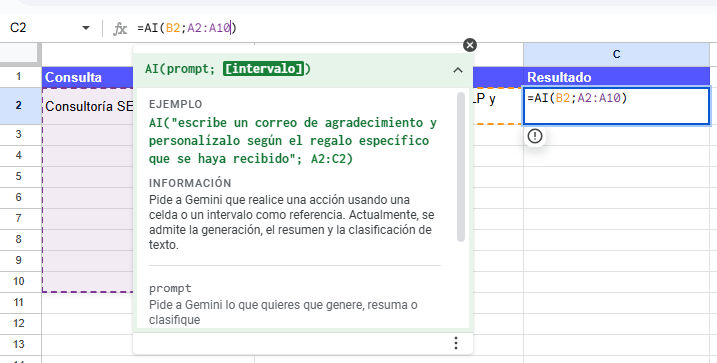Click the warning icon below cell C2
This screenshot has width=717, height=363.
pyautogui.click(x=535, y=136)
